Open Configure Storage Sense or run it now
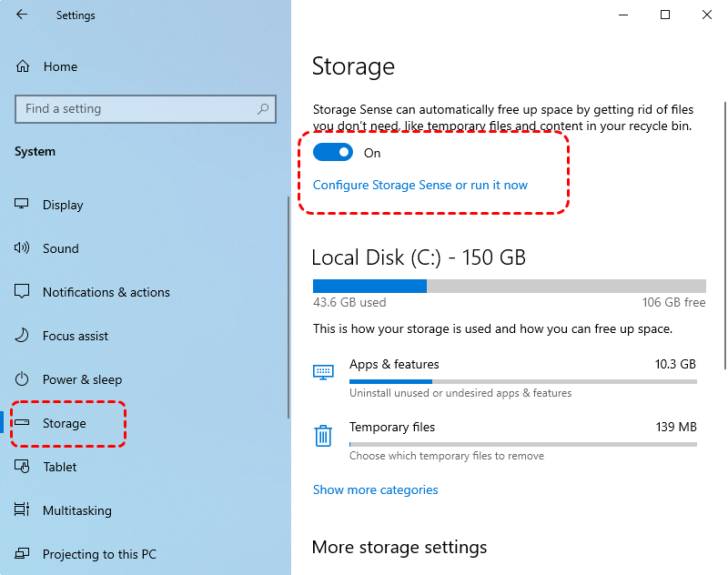728x575 pixels. pos(420,185)
